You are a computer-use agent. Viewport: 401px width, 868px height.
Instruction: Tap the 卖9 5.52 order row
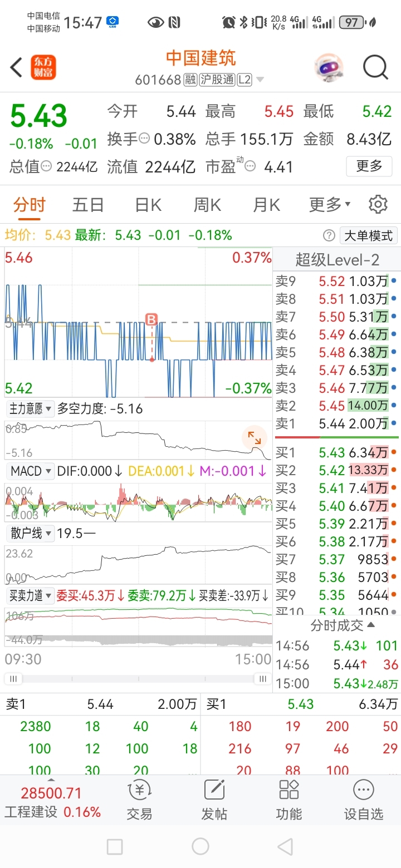pyautogui.click(x=336, y=281)
